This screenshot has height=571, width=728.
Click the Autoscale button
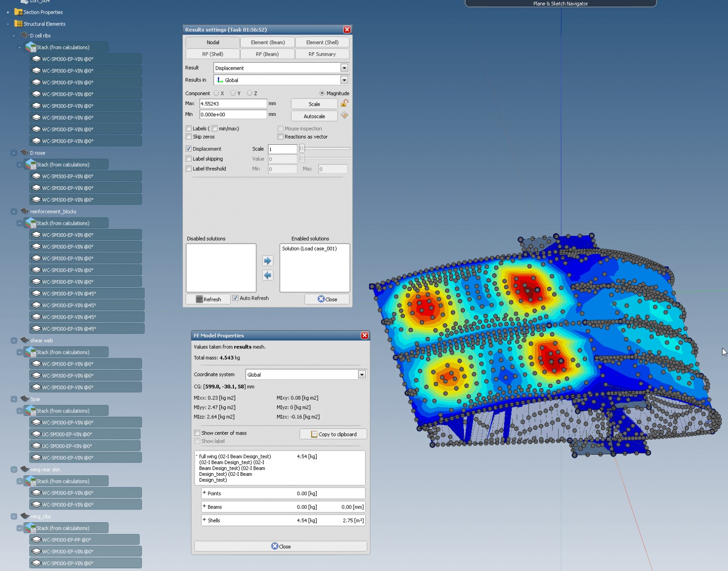point(314,116)
